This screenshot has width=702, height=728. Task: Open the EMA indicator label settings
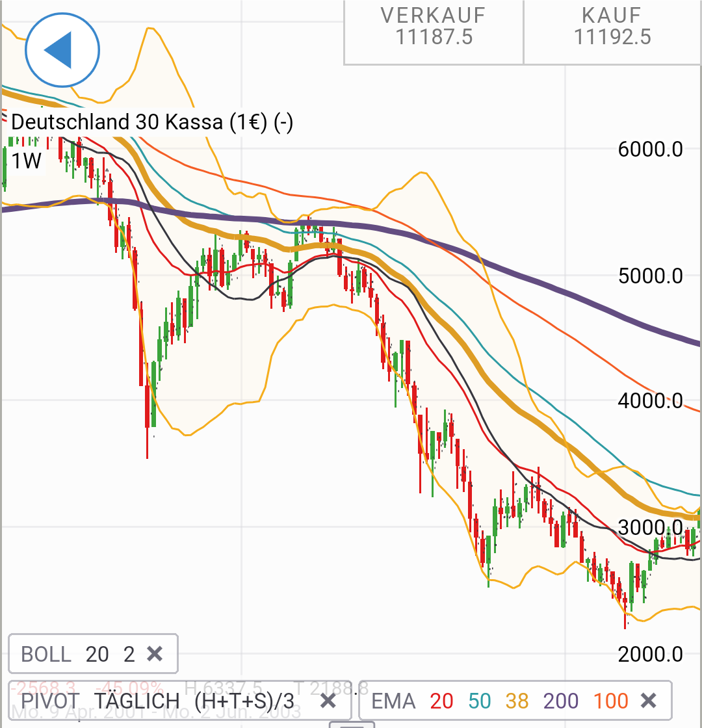tap(393, 701)
